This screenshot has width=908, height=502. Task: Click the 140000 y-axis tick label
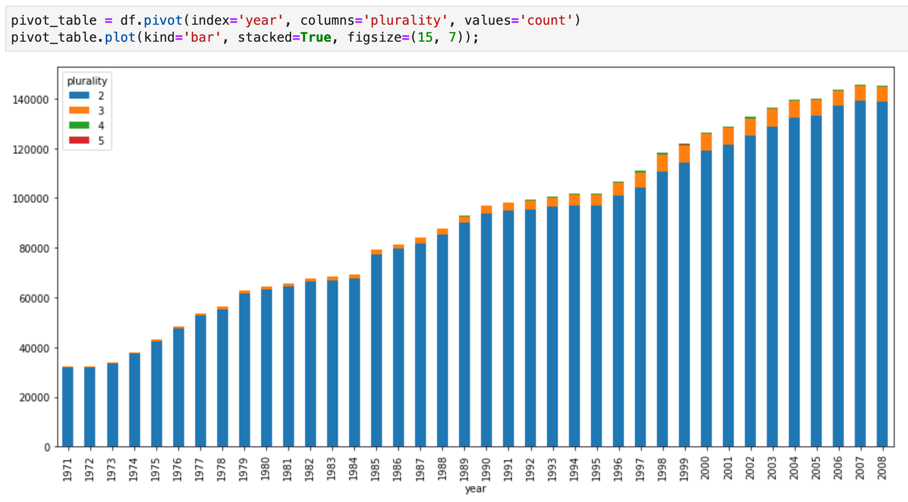coord(29,100)
